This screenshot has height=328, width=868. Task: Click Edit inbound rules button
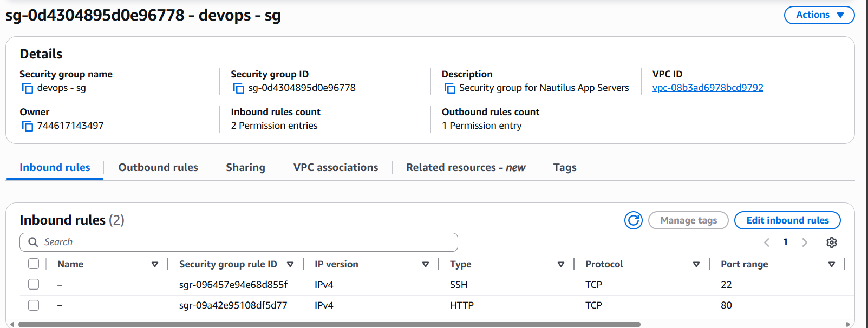(787, 220)
